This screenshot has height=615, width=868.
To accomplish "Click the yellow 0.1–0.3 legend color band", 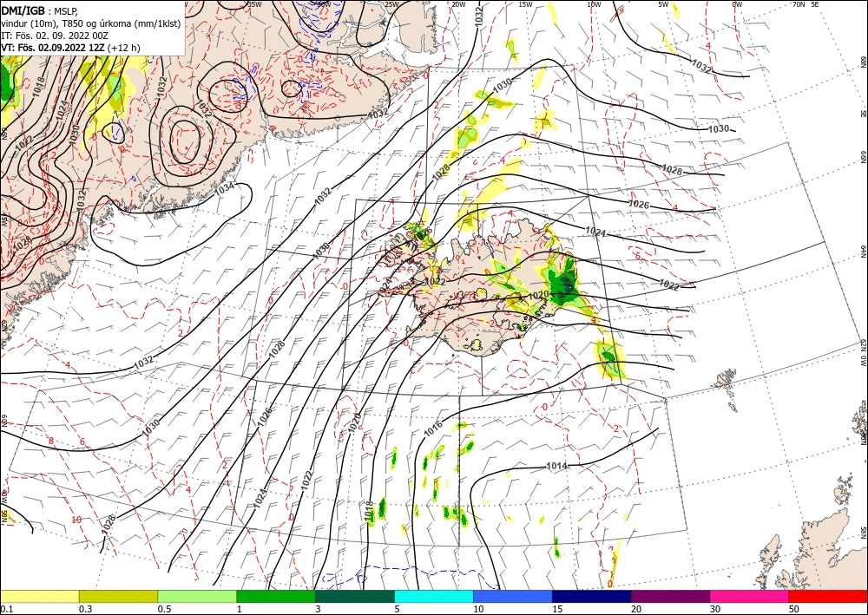I will pyautogui.click(x=39, y=596).
